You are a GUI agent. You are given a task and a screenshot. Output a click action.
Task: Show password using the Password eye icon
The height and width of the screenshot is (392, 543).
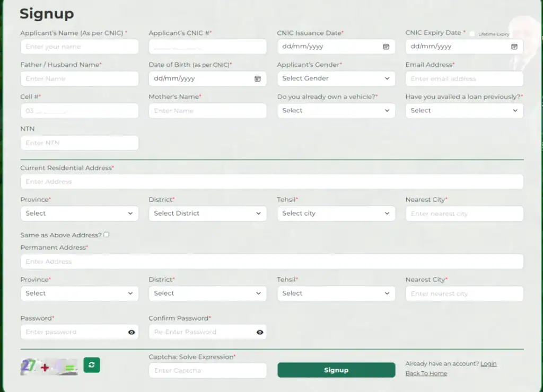coord(132,332)
